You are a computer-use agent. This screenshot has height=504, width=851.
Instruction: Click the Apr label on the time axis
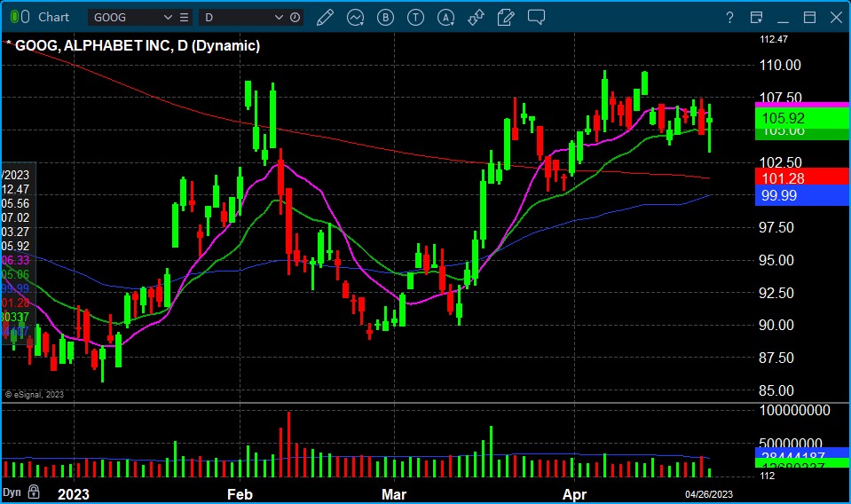(574, 494)
